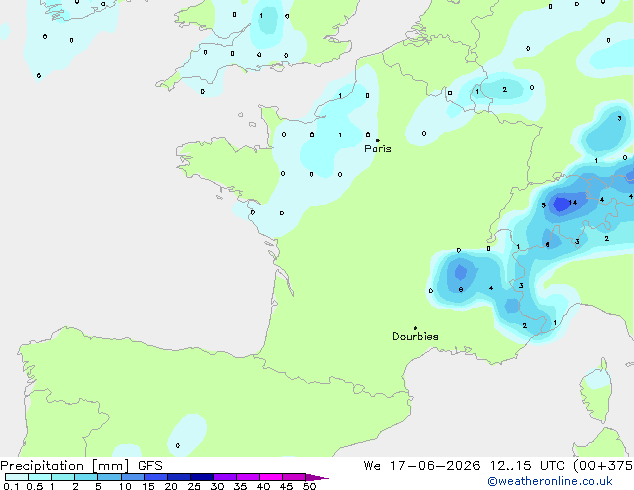The image size is (634, 490).
Task: Click the '15' legend scale label
Action: (x=148, y=486)
